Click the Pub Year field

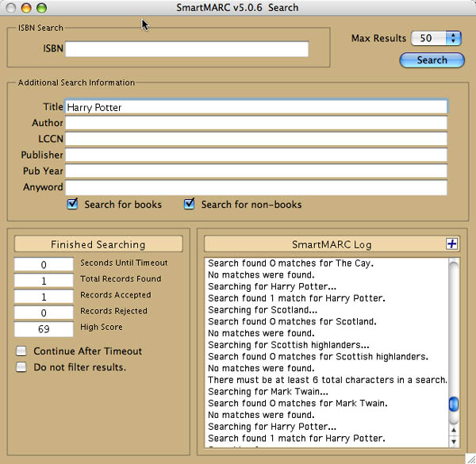click(x=256, y=171)
